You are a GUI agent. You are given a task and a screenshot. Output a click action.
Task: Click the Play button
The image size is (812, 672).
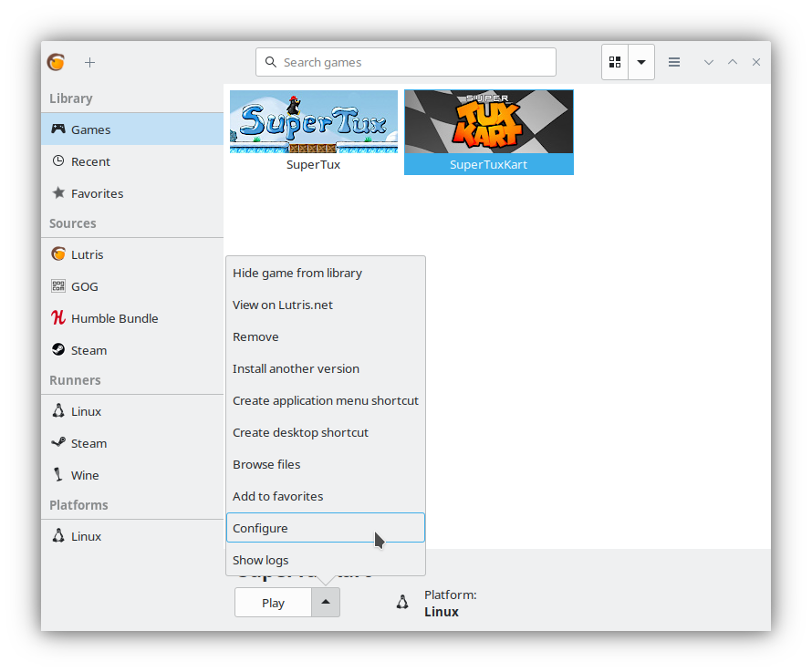[x=272, y=603]
